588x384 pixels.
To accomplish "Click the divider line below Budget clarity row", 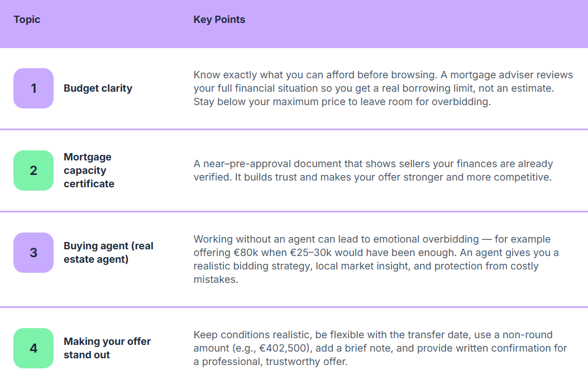I will click(294, 129).
